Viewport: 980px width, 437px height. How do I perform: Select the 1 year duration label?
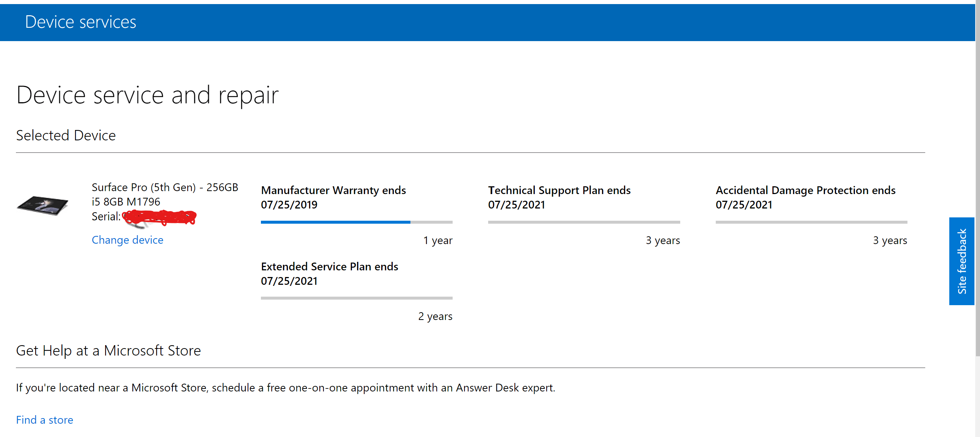click(x=437, y=240)
